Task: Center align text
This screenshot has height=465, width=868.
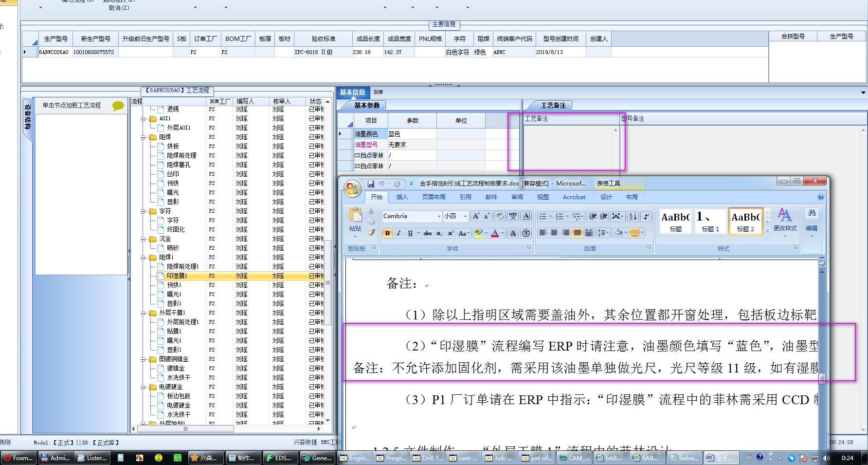Action: tap(554, 233)
